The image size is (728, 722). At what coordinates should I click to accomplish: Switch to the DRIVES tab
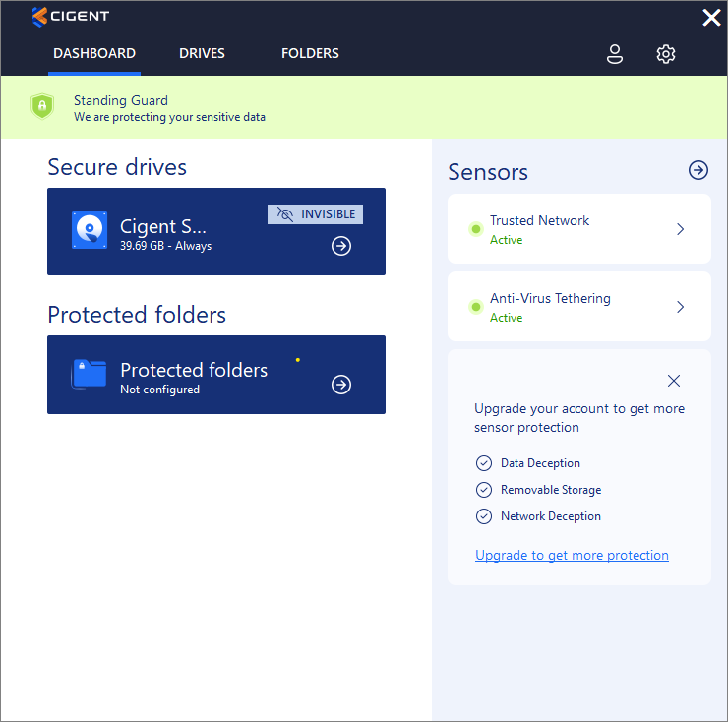pos(202,53)
